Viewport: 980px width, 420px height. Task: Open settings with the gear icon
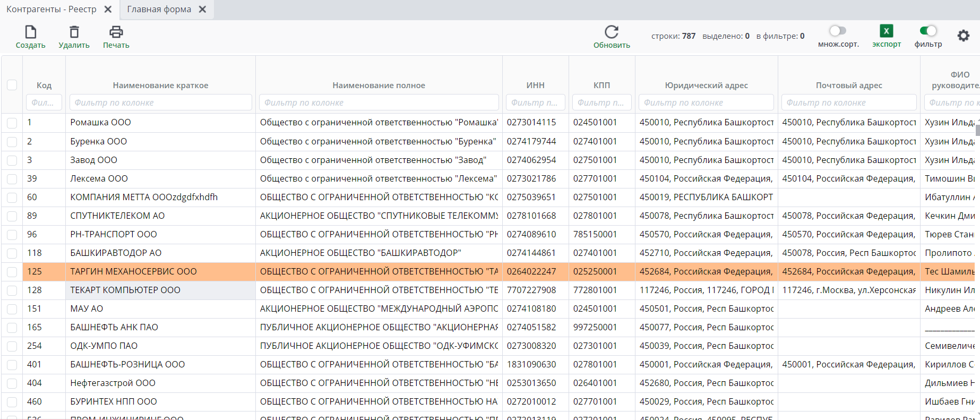point(963,36)
